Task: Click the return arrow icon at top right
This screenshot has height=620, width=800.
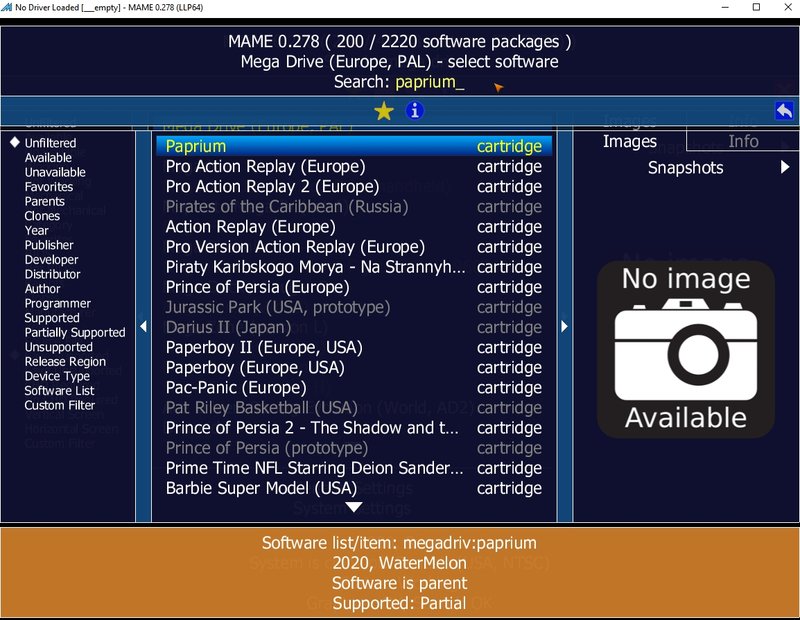Action: (x=784, y=110)
